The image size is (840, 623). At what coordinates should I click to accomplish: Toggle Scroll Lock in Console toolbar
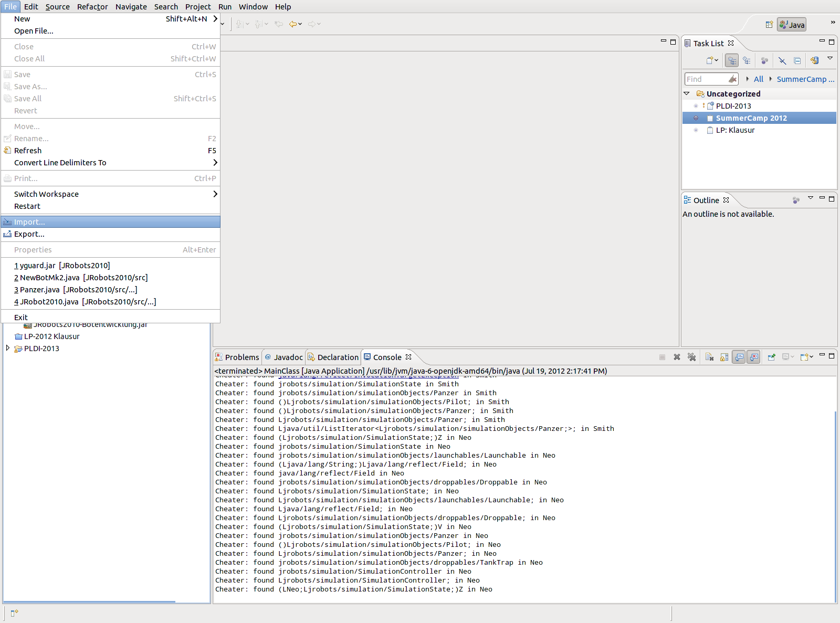724,357
